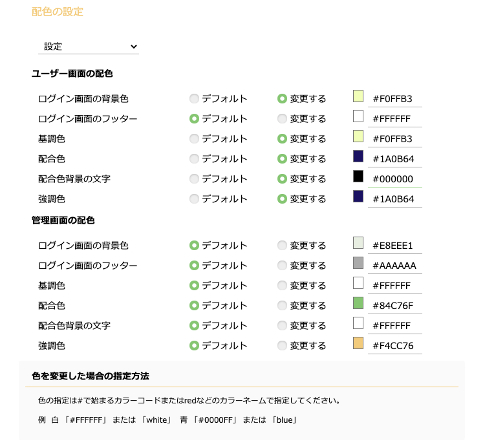This screenshot has width=496, height=448.
Task: Select 変更する for admin ログイン画面の背景色
Action: (x=282, y=246)
